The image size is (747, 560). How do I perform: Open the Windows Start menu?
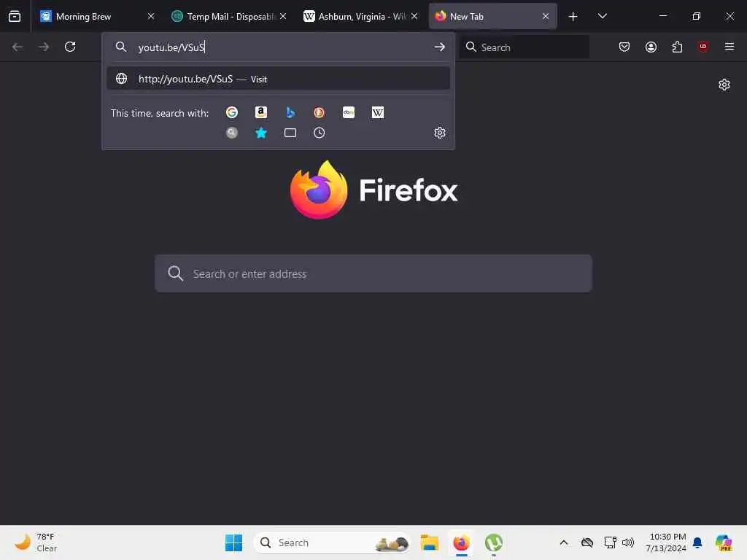point(233,542)
